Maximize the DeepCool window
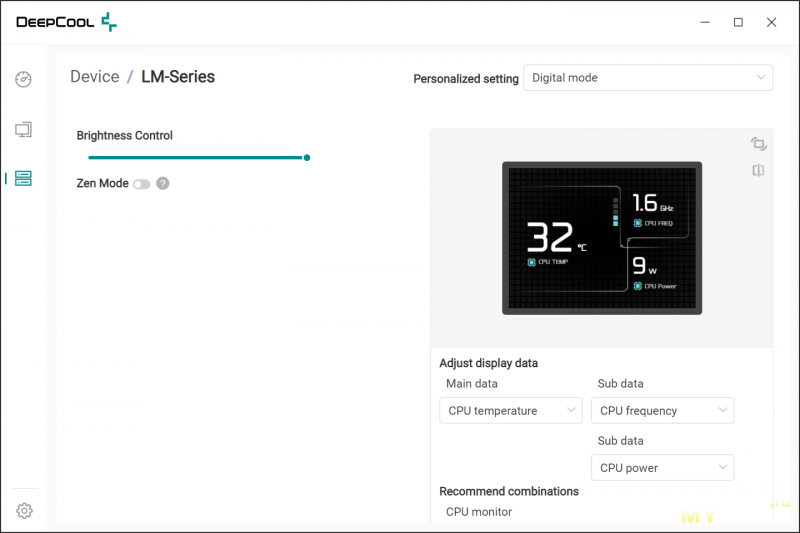Viewport: 800px width, 533px height. click(x=738, y=22)
